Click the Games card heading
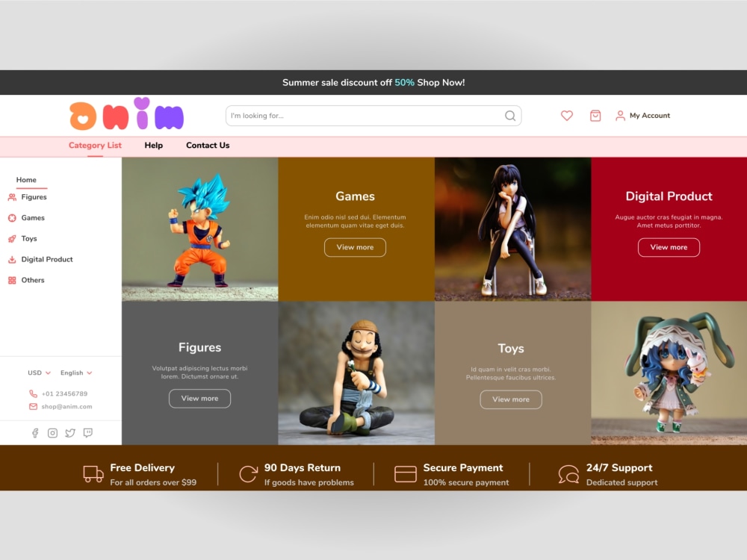The width and height of the screenshot is (747, 560). (355, 196)
